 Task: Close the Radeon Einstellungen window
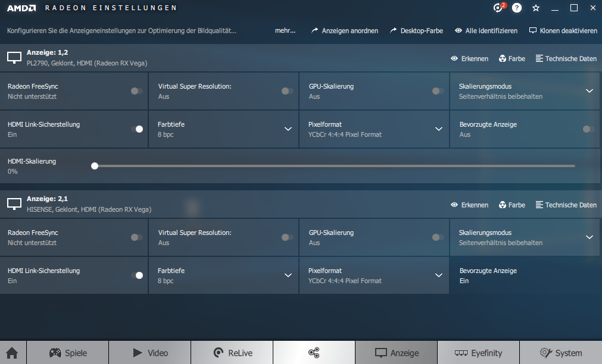click(x=593, y=8)
